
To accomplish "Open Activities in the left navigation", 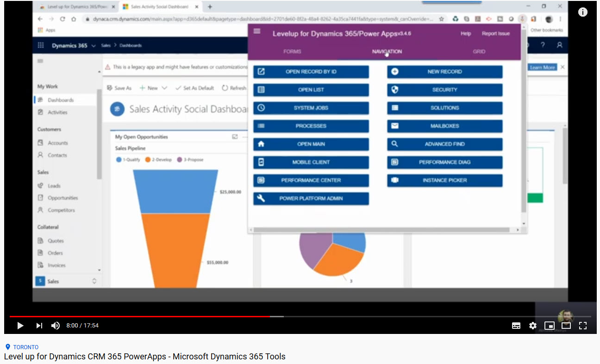I will pyautogui.click(x=57, y=112).
